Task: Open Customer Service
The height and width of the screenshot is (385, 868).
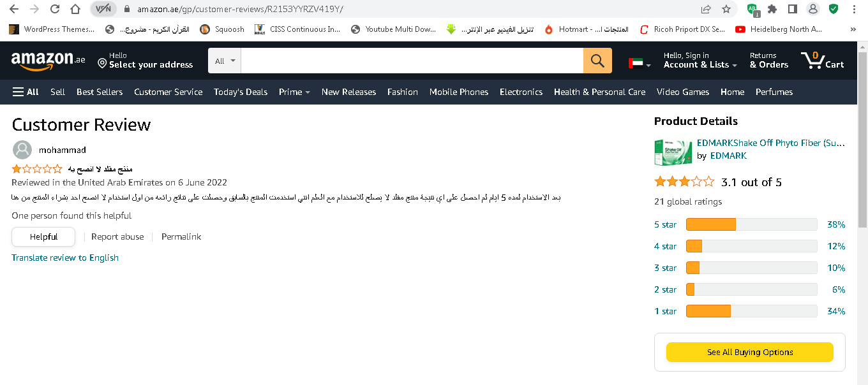Action: click(x=168, y=92)
